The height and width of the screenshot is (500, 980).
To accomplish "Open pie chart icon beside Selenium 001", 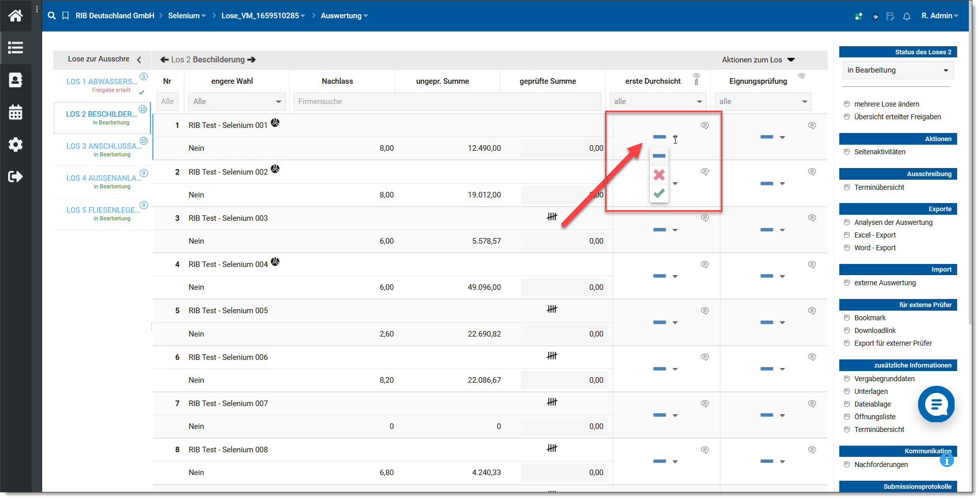I will pos(275,123).
